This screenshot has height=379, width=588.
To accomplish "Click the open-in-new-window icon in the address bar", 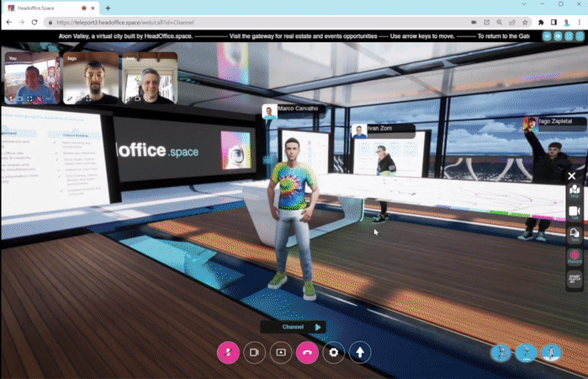I will (x=487, y=23).
